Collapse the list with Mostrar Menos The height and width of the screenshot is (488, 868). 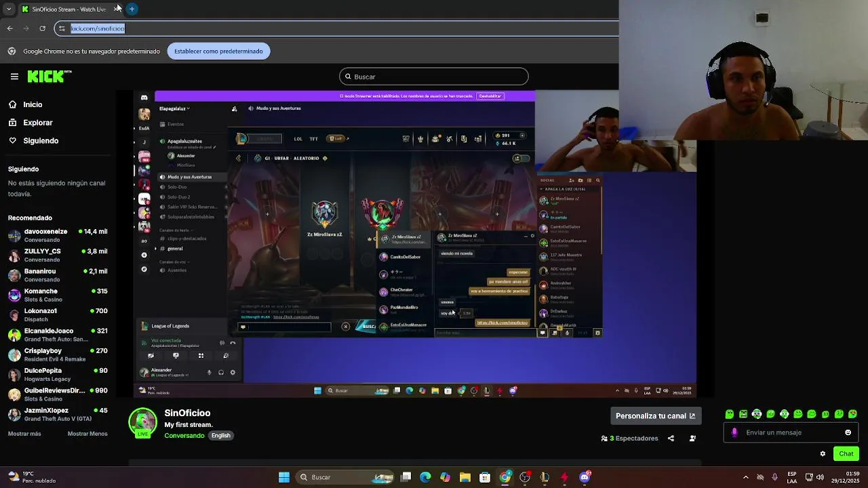click(87, 434)
